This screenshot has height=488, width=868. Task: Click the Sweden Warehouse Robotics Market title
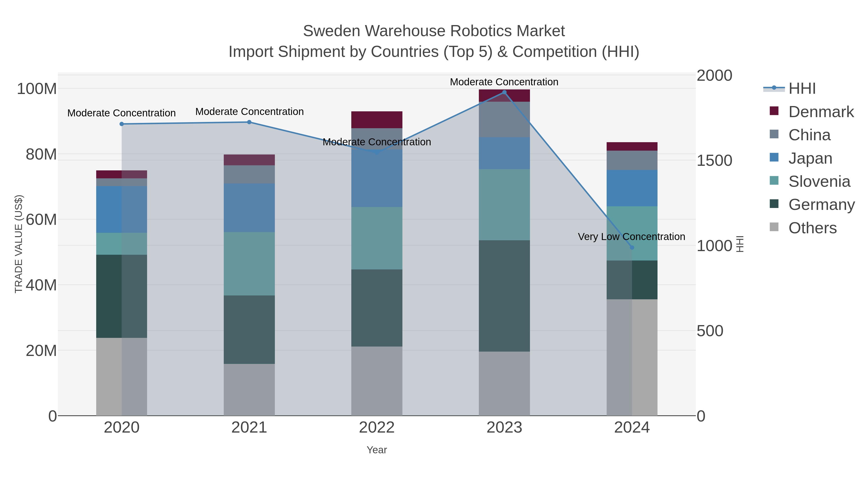(434, 31)
